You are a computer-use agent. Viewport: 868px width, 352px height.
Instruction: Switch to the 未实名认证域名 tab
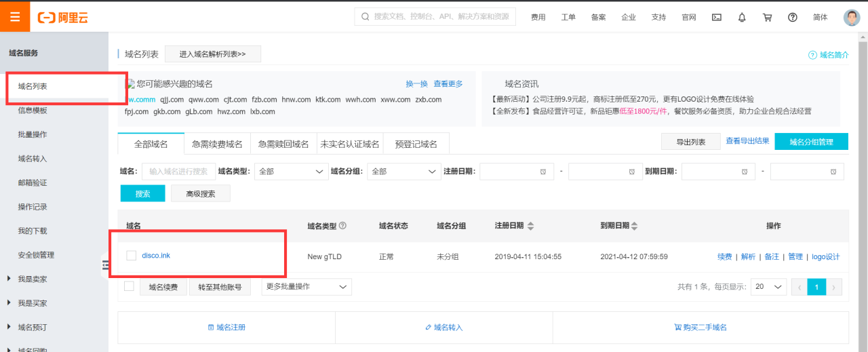349,144
